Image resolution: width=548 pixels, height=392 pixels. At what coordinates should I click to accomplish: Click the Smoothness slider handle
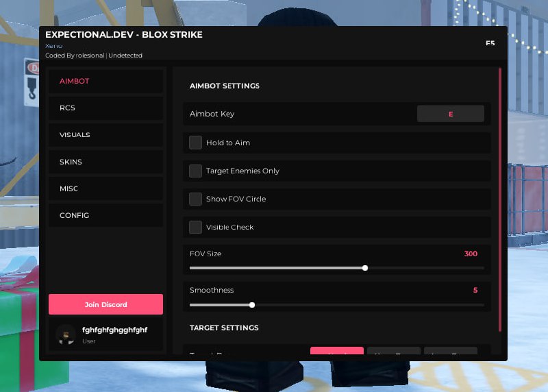tap(252, 305)
